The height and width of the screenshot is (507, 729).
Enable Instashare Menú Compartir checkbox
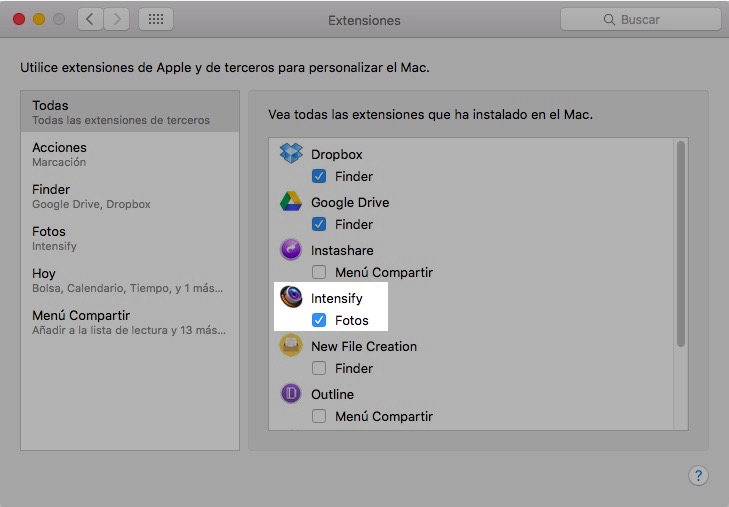pyautogui.click(x=319, y=272)
